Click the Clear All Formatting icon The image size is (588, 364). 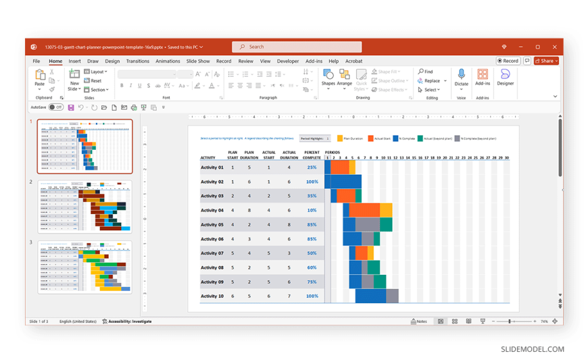217,74
